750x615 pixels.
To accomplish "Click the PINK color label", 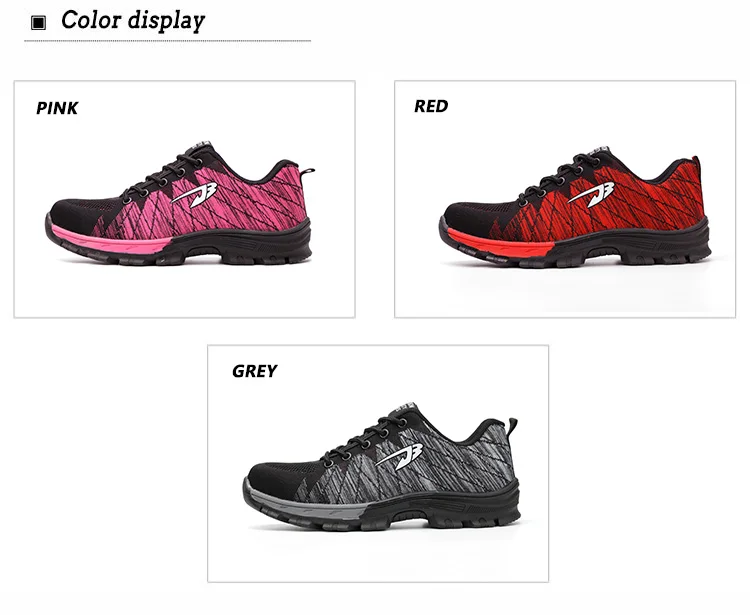I will [x=57, y=108].
